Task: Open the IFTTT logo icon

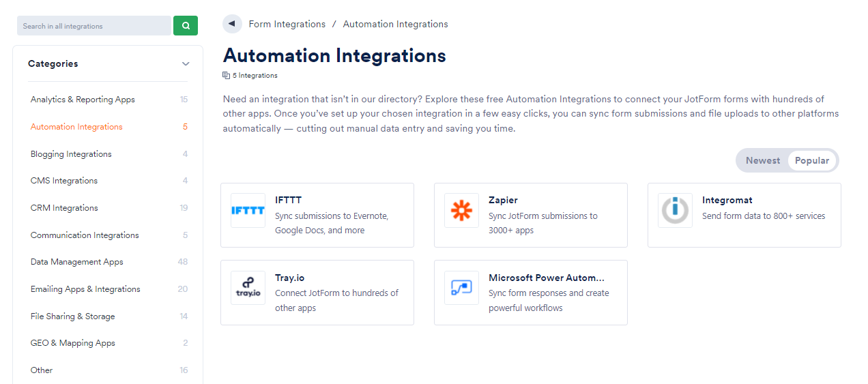Action: coord(248,211)
